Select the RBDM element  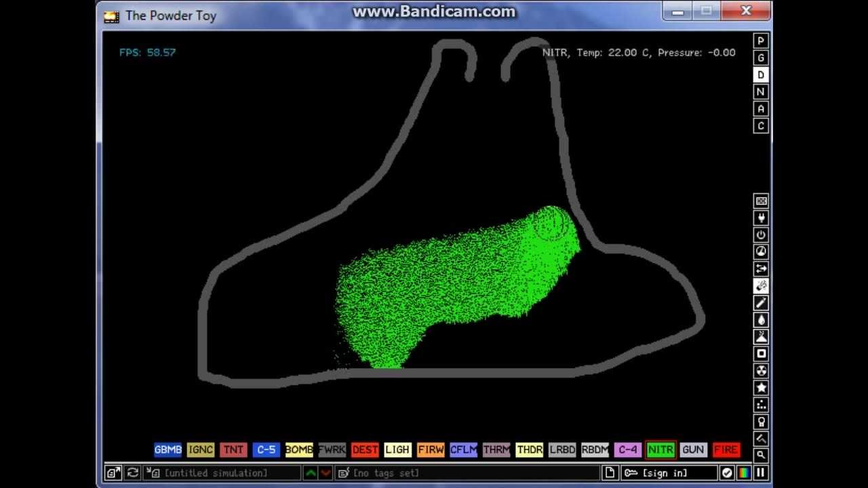click(595, 449)
